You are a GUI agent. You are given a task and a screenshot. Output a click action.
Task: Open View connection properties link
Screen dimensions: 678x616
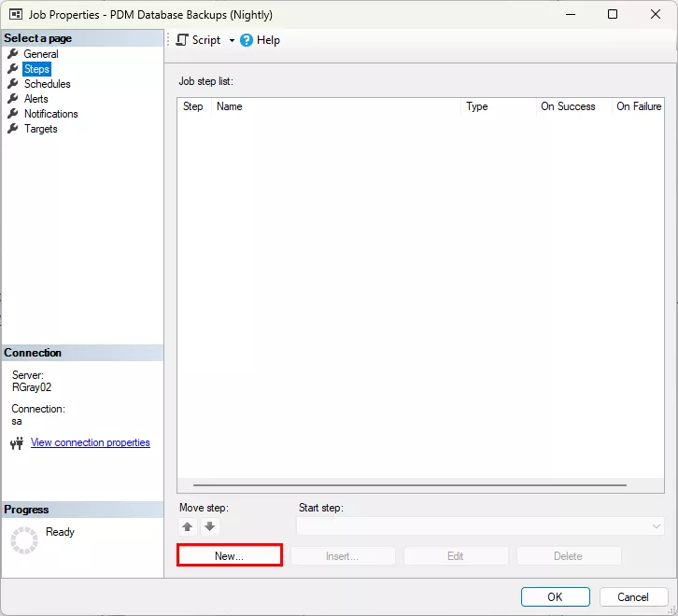coord(91,442)
